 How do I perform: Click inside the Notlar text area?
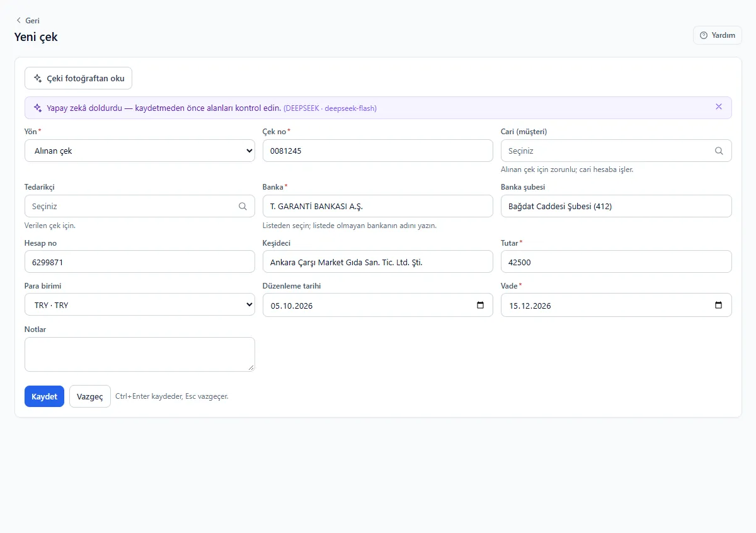pyautogui.click(x=140, y=354)
